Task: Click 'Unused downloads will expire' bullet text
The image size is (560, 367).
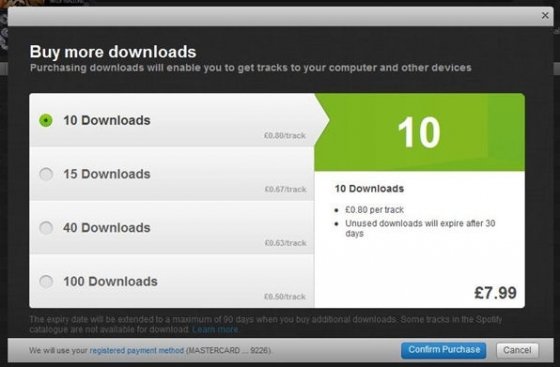Action: 420,228
